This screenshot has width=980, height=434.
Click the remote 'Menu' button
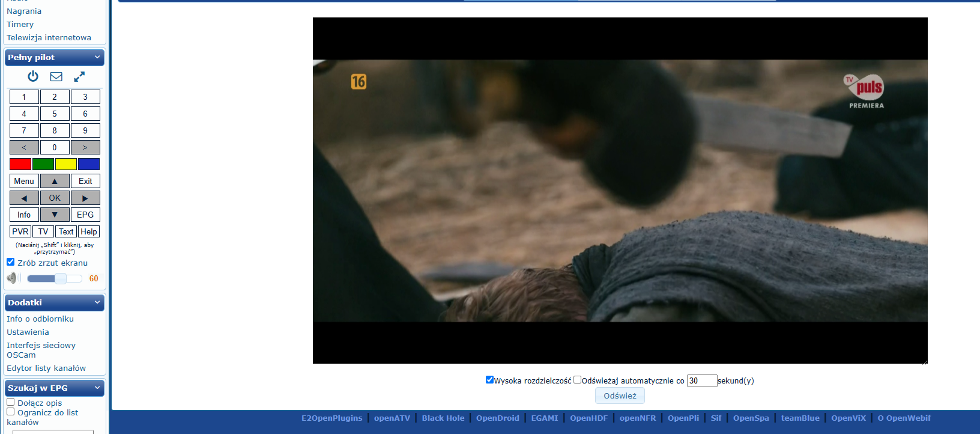click(x=24, y=181)
